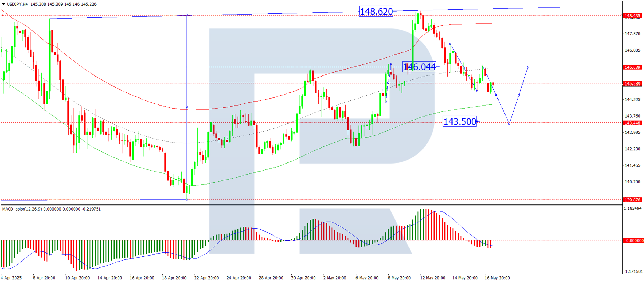Click the 18 Apr 20:00 time label
Screen dimensions: 644x282
click(x=174, y=278)
